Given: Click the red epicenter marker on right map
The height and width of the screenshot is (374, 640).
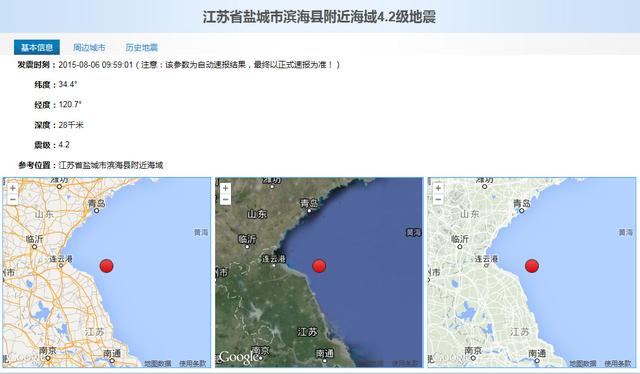Looking at the screenshot, I should [532, 265].
